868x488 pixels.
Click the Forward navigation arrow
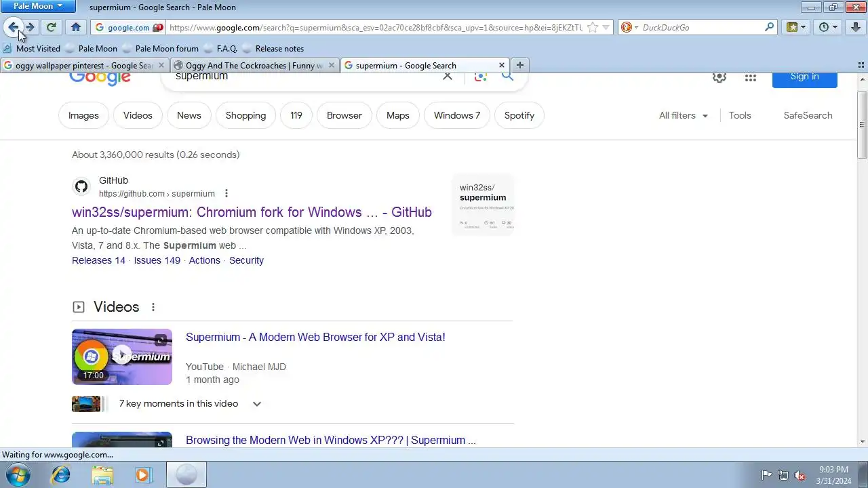[x=31, y=27]
